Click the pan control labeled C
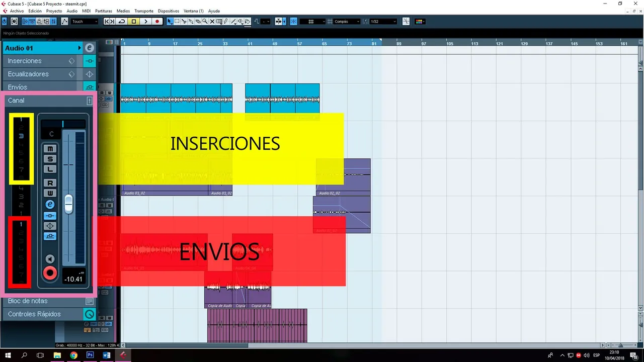Viewport: 644px width, 362px height. (51, 134)
